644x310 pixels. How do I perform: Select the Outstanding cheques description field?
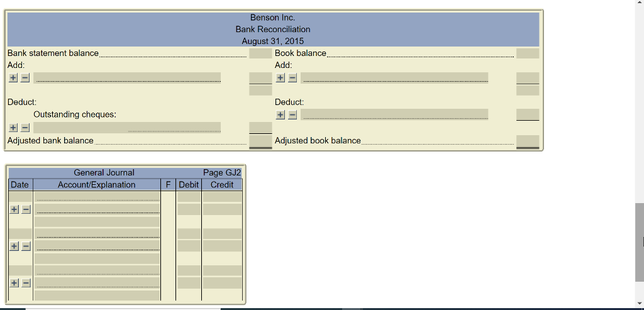pyautogui.click(x=127, y=128)
